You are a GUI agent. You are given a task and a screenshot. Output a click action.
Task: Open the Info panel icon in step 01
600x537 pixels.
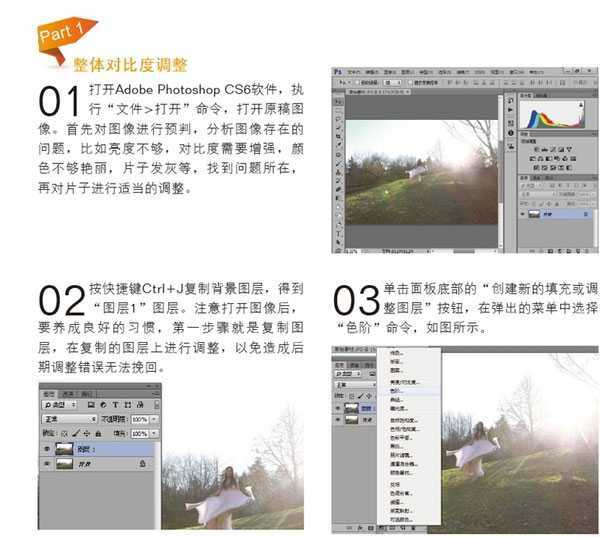coord(510,133)
